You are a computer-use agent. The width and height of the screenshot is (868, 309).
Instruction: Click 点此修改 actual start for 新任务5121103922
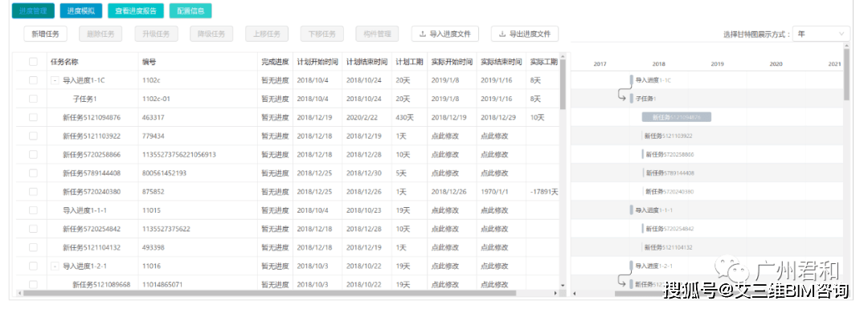(x=445, y=136)
